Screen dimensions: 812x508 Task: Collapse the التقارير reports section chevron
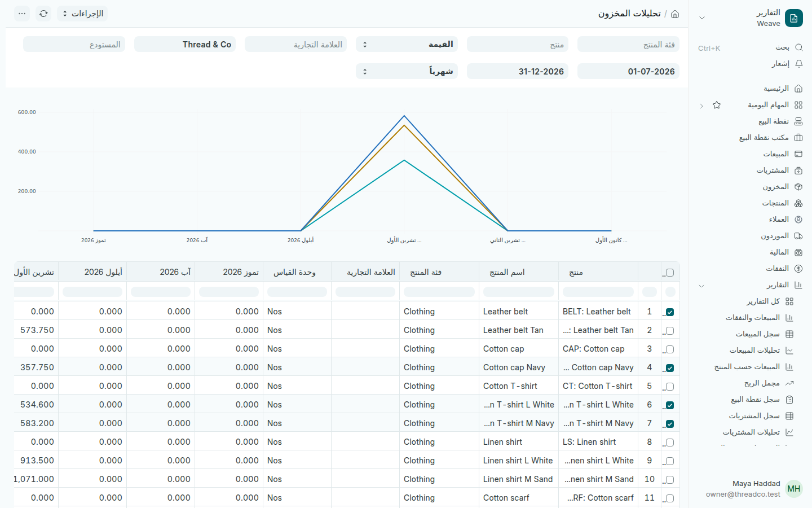coord(701,286)
